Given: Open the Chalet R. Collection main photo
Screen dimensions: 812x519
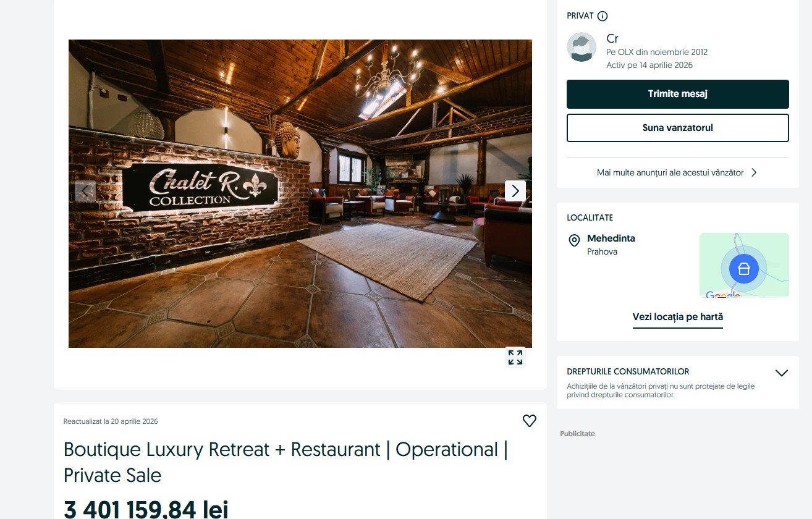Looking at the screenshot, I should pos(300,193).
